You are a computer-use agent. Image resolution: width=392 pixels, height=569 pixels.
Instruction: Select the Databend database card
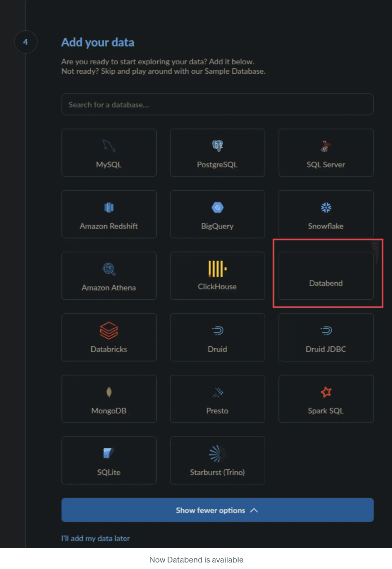326,276
